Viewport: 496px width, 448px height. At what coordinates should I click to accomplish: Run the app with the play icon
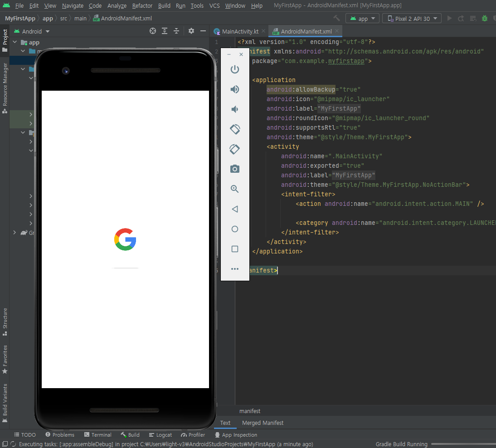pos(449,18)
